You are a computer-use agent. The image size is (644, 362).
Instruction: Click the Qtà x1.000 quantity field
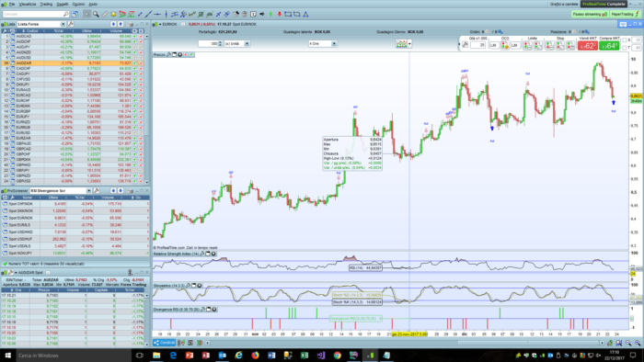(477, 45)
